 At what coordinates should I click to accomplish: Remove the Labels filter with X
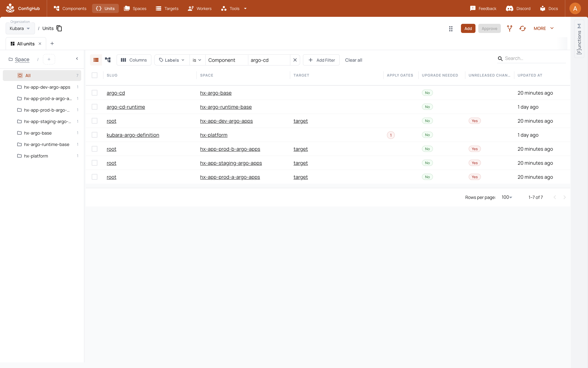295,60
